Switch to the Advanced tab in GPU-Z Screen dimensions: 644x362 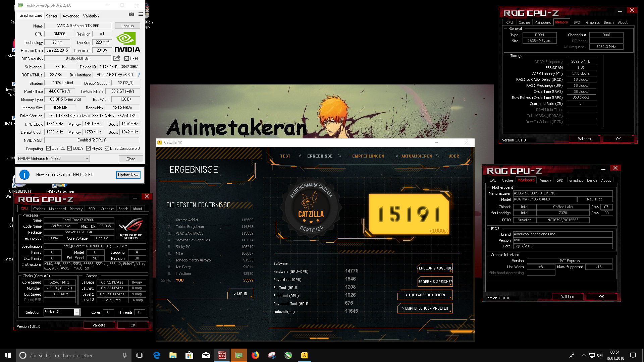[71, 16]
